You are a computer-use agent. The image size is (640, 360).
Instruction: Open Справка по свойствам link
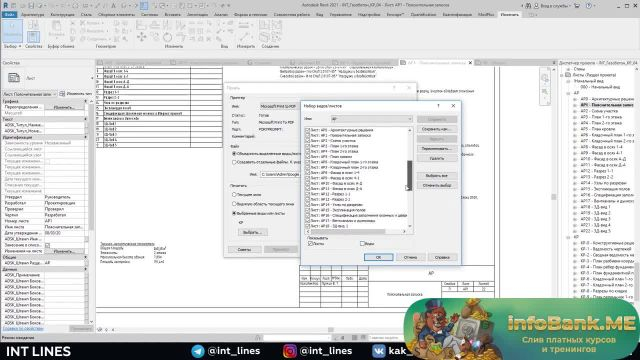tap(23, 328)
